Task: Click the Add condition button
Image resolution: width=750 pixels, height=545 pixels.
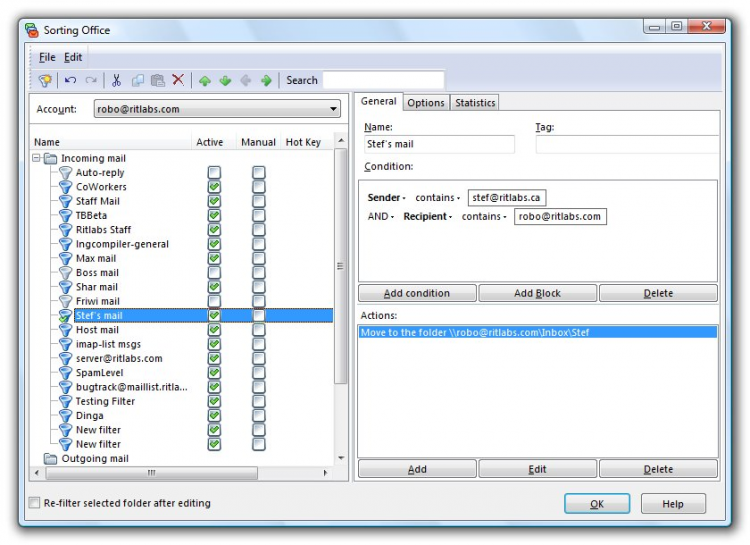Action: pos(417,293)
